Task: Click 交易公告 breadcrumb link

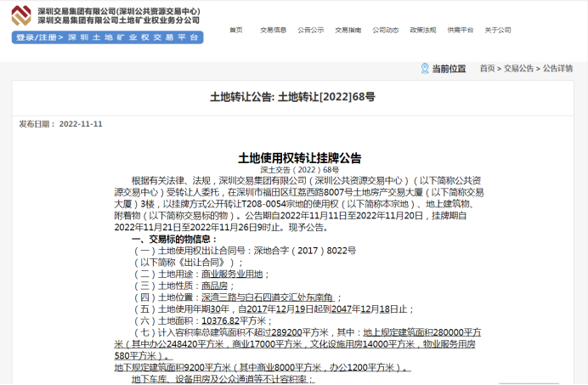Action: click(x=519, y=68)
